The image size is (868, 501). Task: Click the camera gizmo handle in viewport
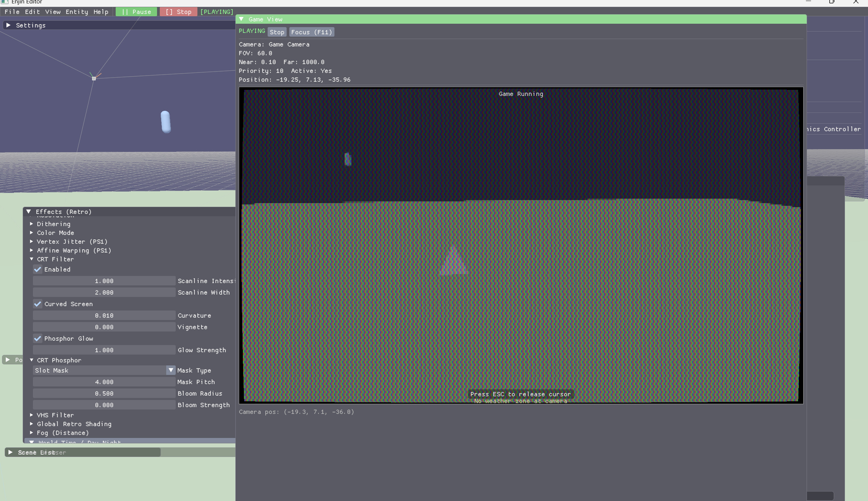pyautogui.click(x=94, y=78)
